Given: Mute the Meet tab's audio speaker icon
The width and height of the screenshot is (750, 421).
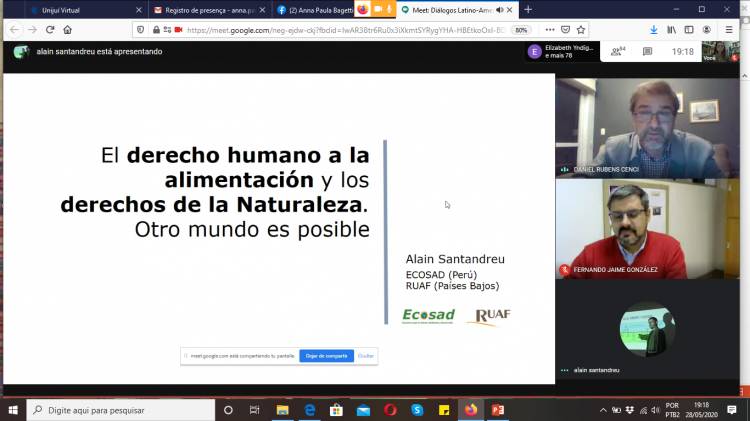Looking at the screenshot, I should point(499,9).
